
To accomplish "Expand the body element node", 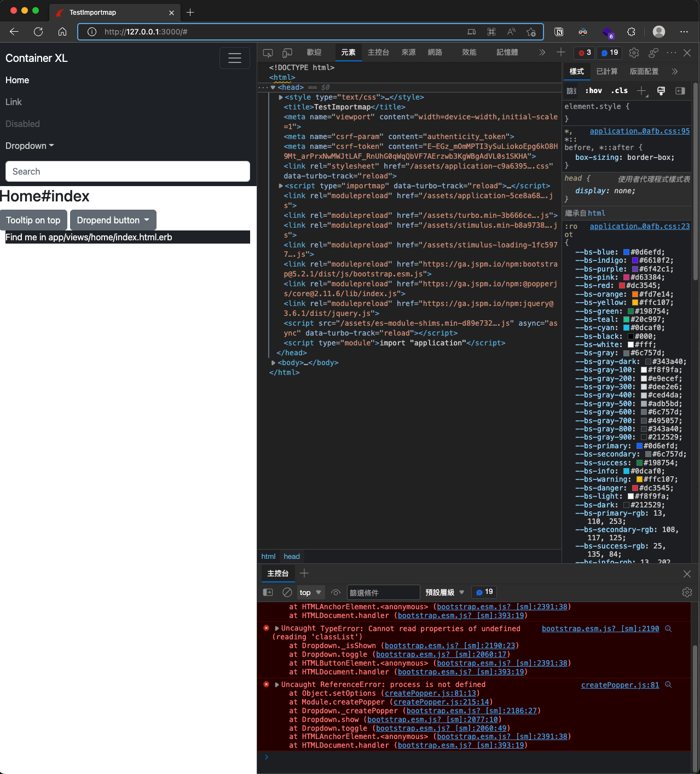I will pos(274,363).
